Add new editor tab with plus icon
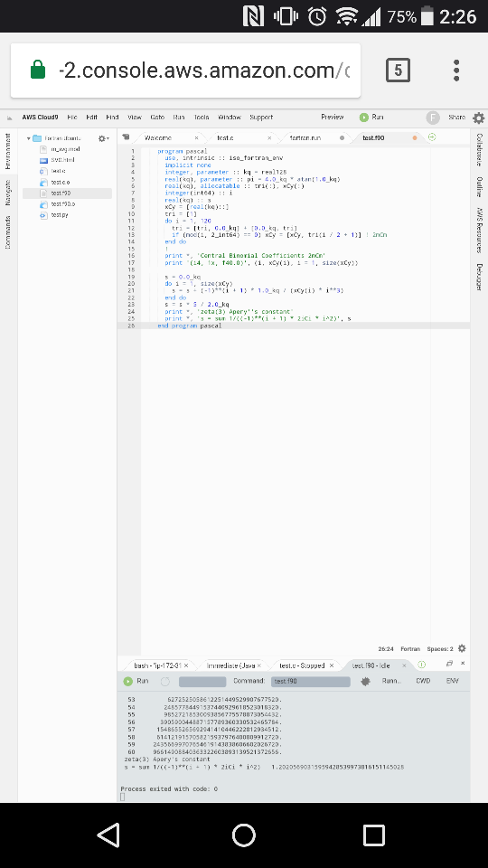 point(432,137)
